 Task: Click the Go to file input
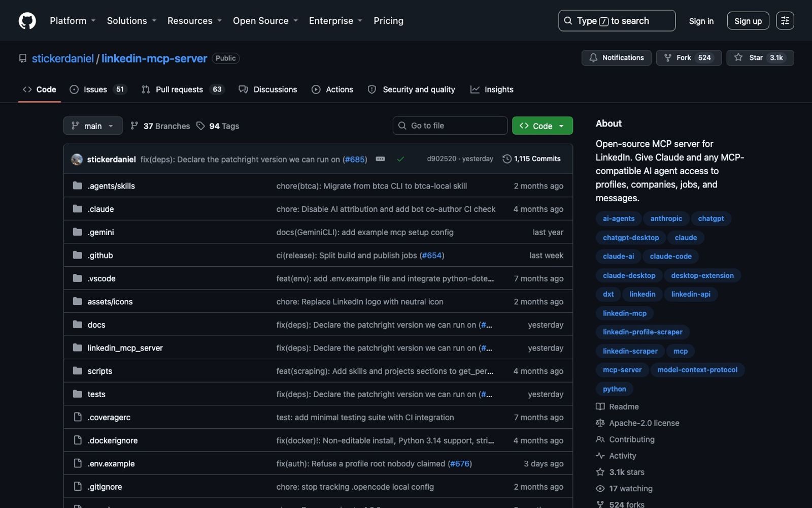tap(450, 125)
